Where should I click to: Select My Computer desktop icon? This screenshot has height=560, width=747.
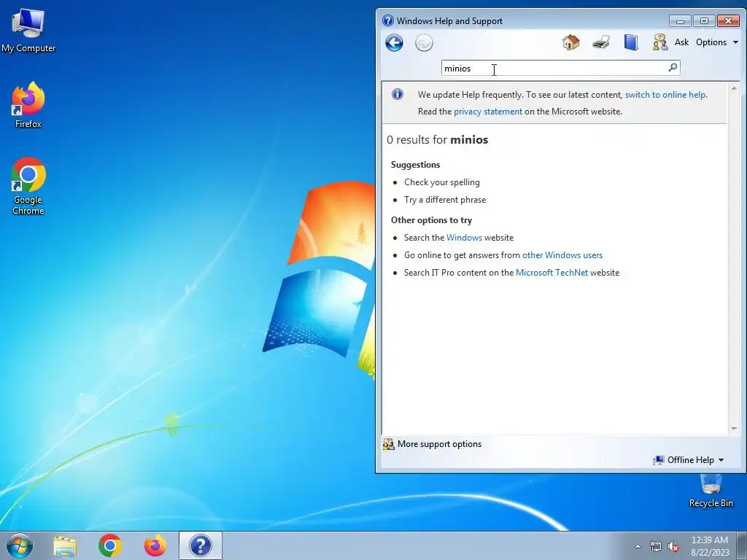pyautogui.click(x=28, y=30)
